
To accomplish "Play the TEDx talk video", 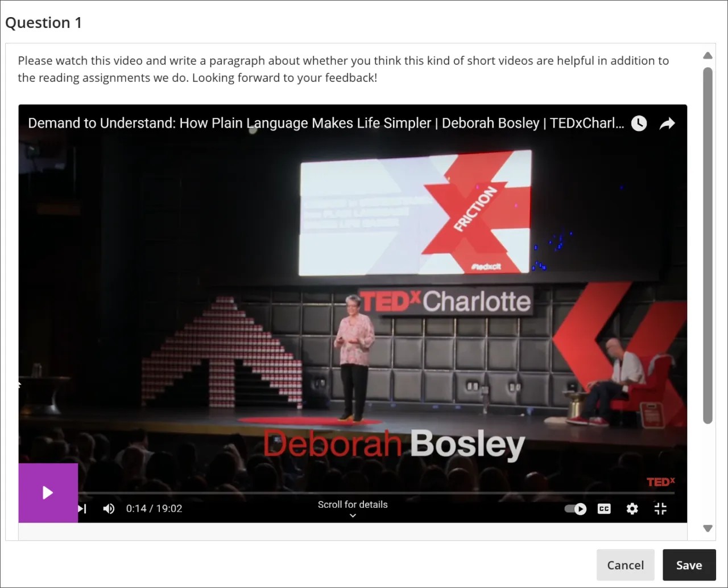I will [47, 493].
